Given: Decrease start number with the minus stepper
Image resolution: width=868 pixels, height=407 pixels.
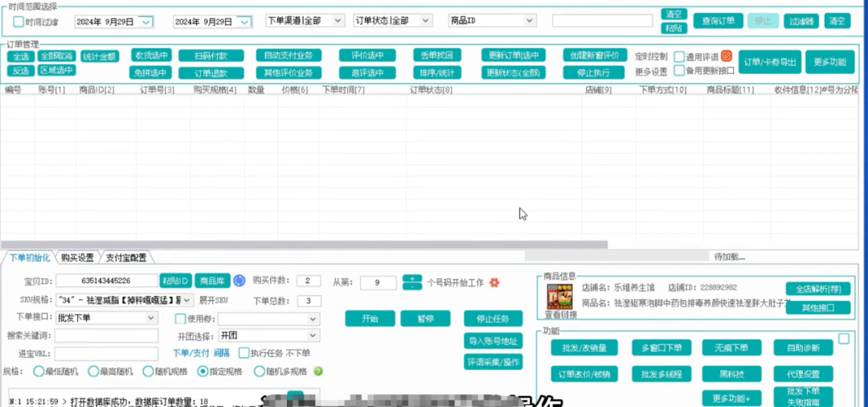Looking at the screenshot, I should click(x=411, y=286).
